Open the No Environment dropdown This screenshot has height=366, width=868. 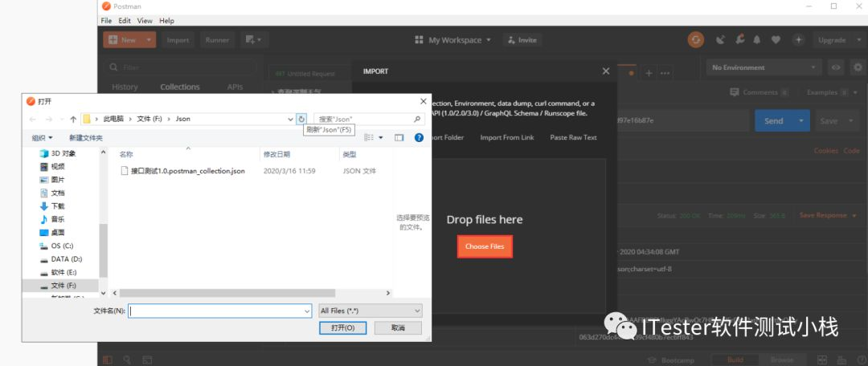coord(764,67)
